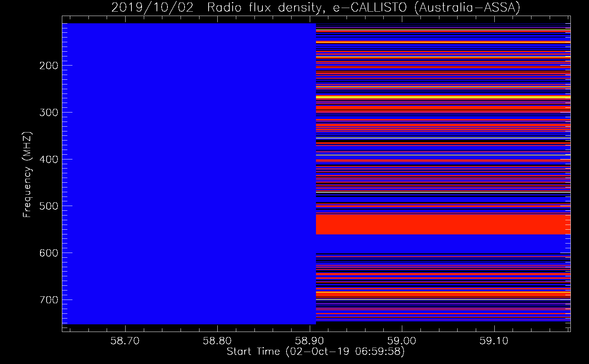Click the 500 frequency tick label

(49, 206)
